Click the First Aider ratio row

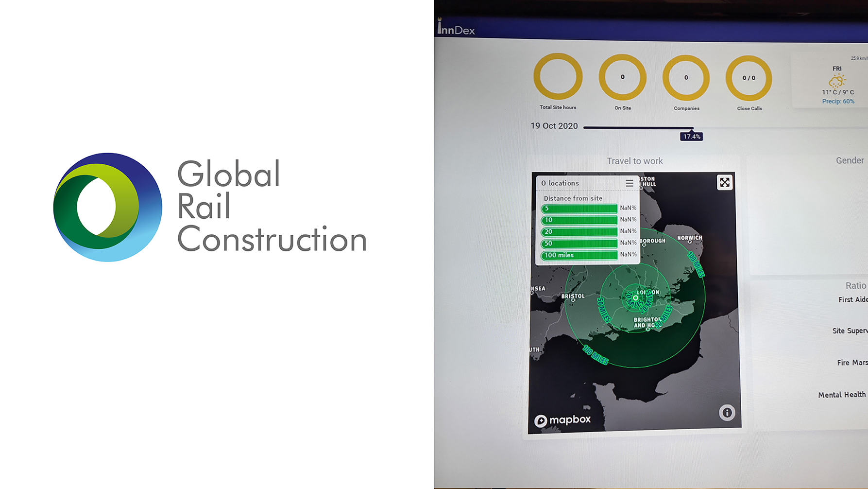pos(852,299)
